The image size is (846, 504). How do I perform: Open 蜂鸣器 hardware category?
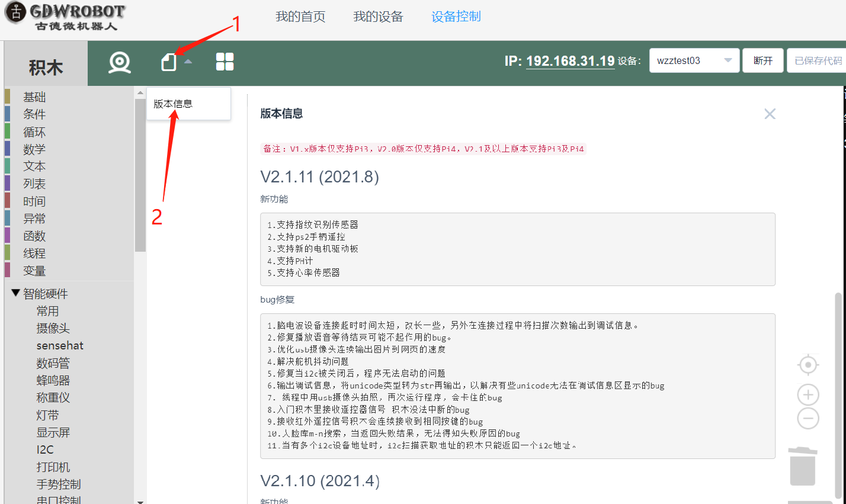coord(53,380)
